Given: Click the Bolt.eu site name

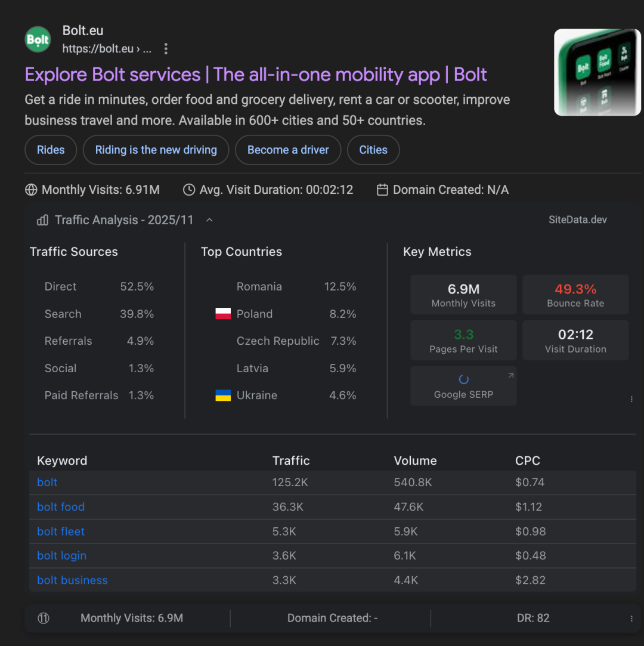Looking at the screenshot, I should [83, 30].
